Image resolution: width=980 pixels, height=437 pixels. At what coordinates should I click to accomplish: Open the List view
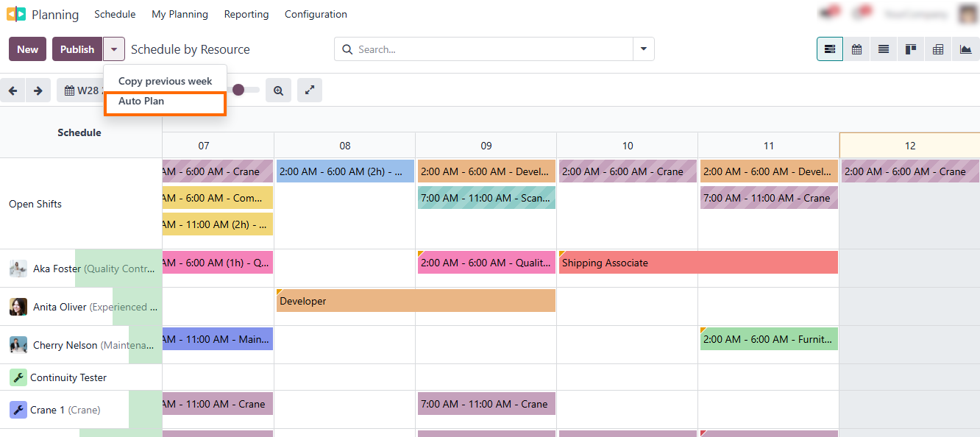884,49
